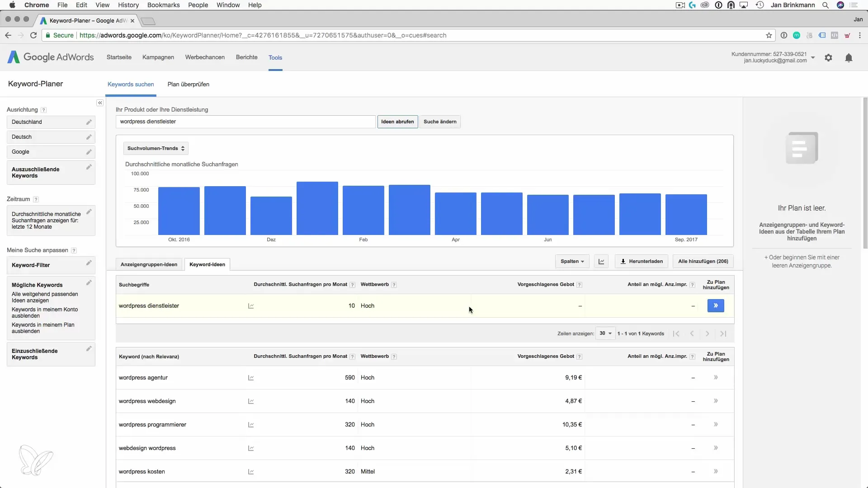Click the Feb bar in search volume chart
868x488 pixels.
point(363,210)
